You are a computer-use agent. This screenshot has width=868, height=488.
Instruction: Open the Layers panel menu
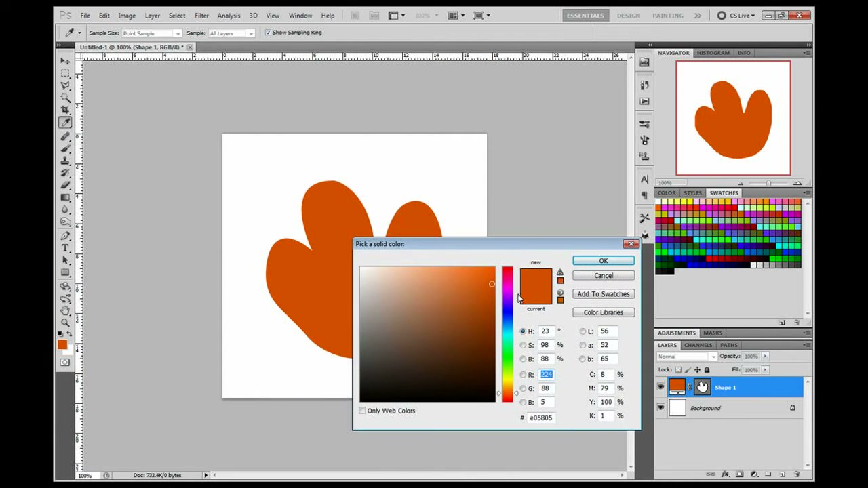click(x=807, y=345)
